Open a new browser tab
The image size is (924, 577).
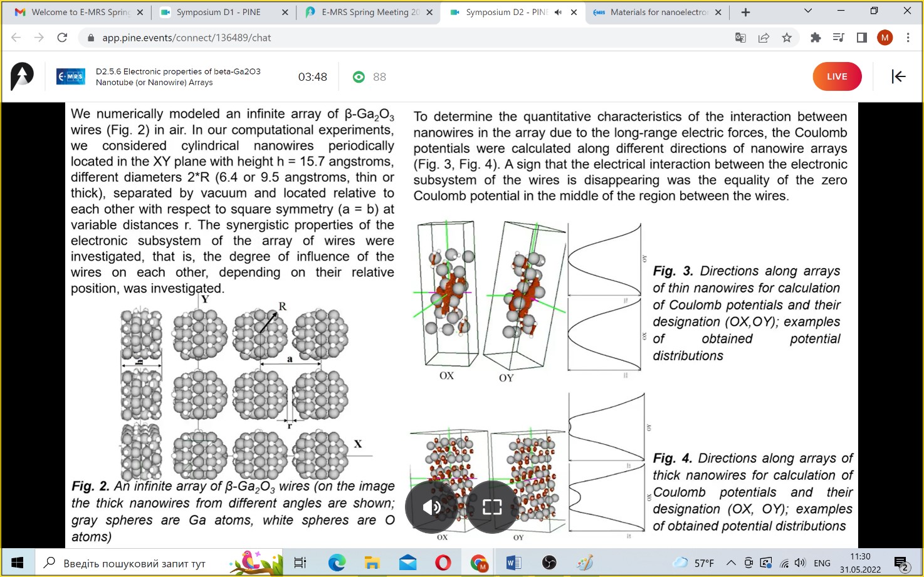(x=745, y=12)
